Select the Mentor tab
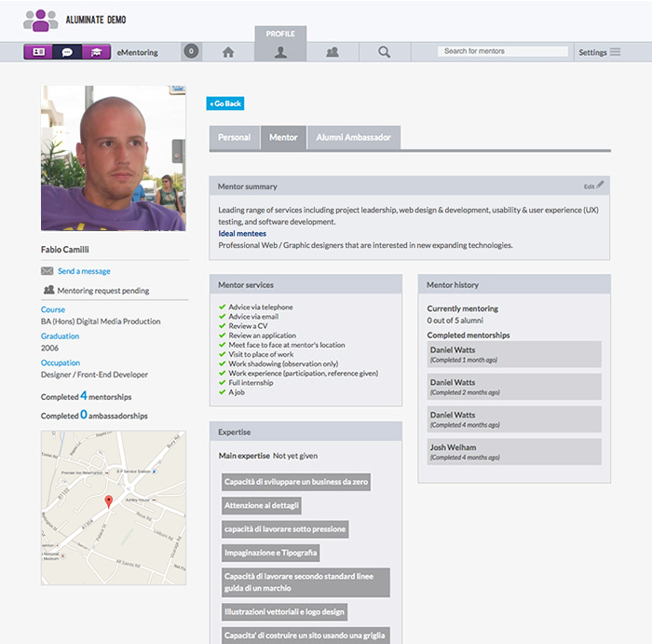Image resolution: width=652 pixels, height=644 pixels. click(283, 138)
